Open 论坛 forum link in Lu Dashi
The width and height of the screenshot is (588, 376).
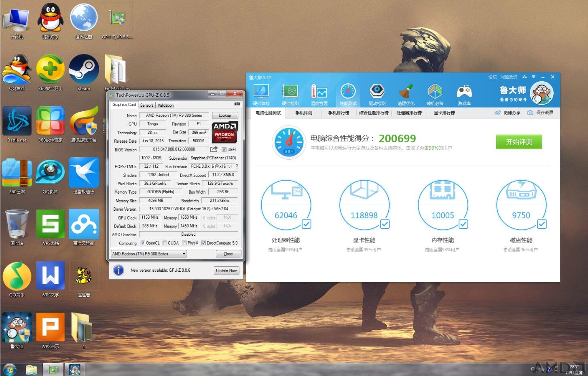(x=492, y=77)
